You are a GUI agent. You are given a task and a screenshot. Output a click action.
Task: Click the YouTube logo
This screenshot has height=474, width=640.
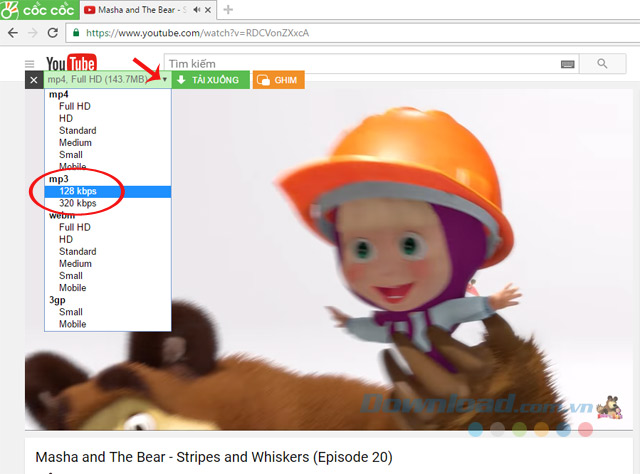click(71, 63)
